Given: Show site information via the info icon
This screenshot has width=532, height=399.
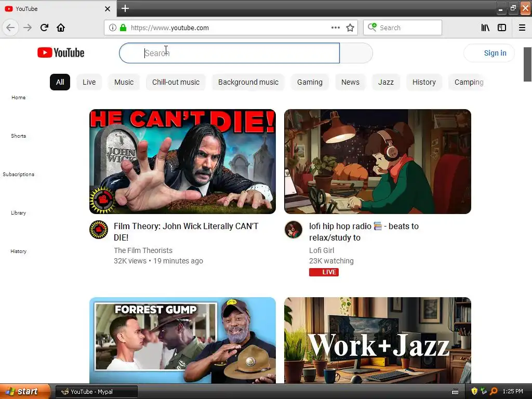Looking at the screenshot, I should [113, 28].
